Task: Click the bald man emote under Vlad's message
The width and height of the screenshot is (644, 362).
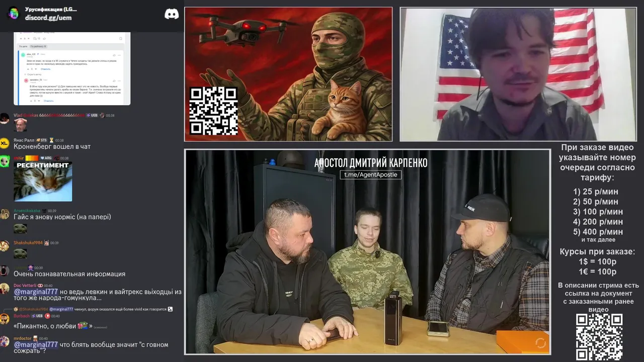Action: 20,125
